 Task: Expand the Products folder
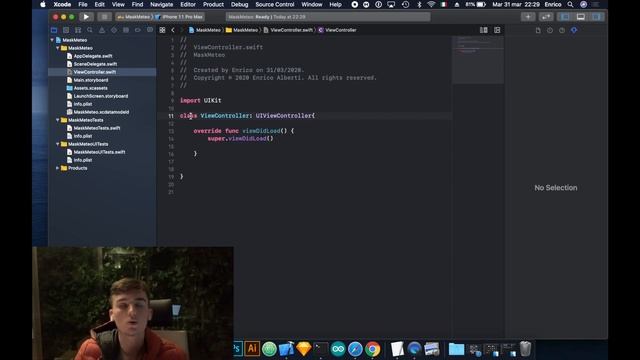pyautogui.click(x=58, y=168)
